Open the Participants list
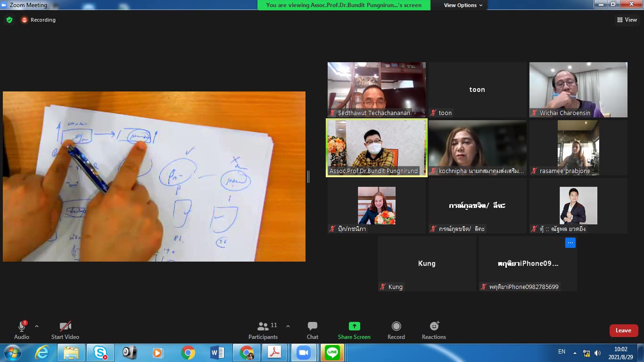 [263, 330]
